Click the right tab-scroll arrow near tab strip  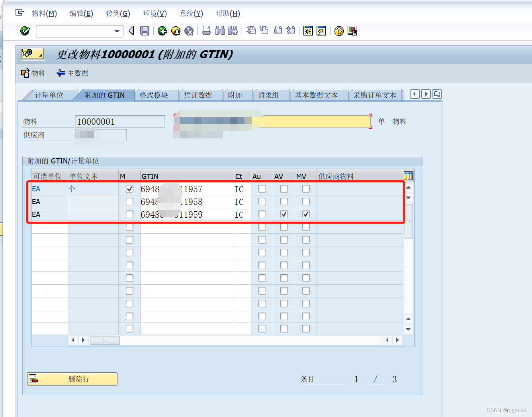(x=426, y=94)
